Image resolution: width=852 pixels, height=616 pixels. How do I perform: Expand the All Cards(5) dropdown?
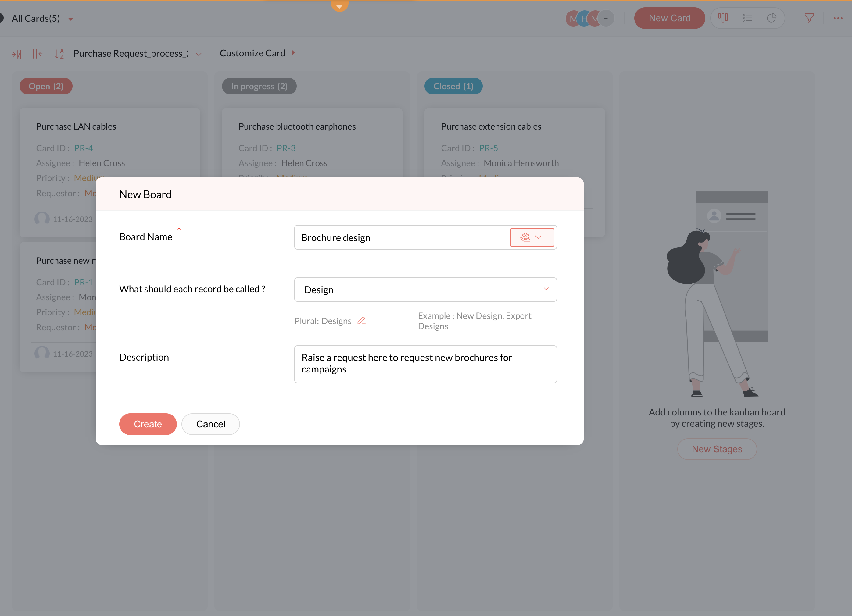[71, 19]
